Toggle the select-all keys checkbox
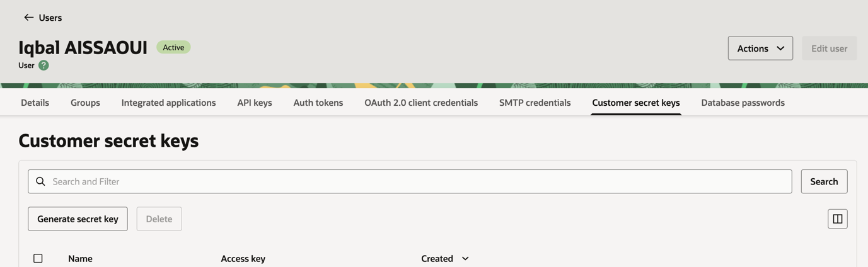 pyautogui.click(x=38, y=258)
